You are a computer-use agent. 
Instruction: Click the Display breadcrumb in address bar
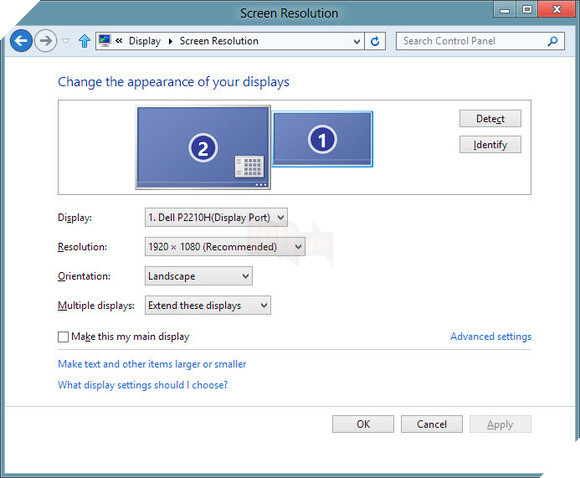click(x=145, y=41)
